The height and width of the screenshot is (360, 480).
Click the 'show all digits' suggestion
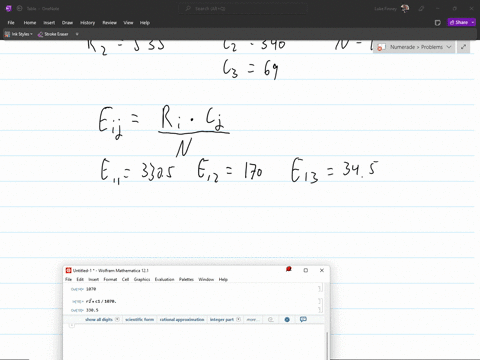(x=99, y=319)
